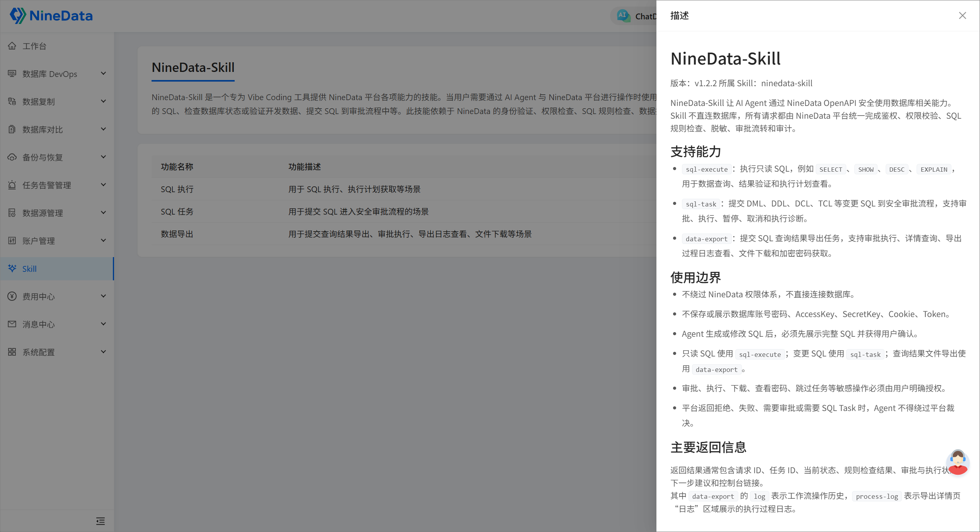Click the SHOW code tag
The image size is (980, 532).
(866, 169)
